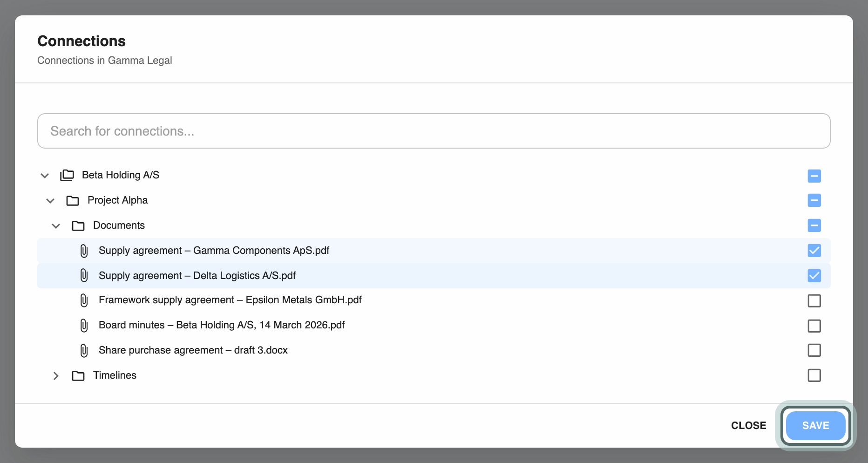The width and height of the screenshot is (868, 463).
Task: Focus the Search for connections field
Action: coord(434,131)
